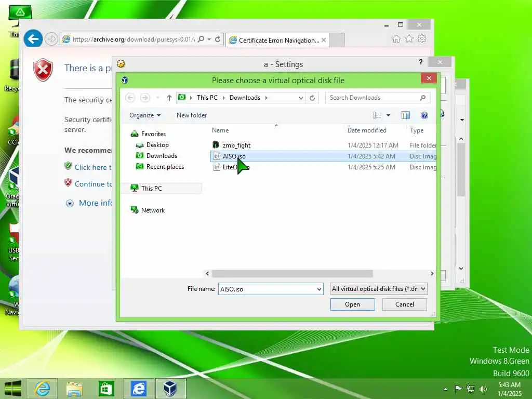The image size is (532, 399).
Task: Go up one folder level
Action: coord(169,98)
